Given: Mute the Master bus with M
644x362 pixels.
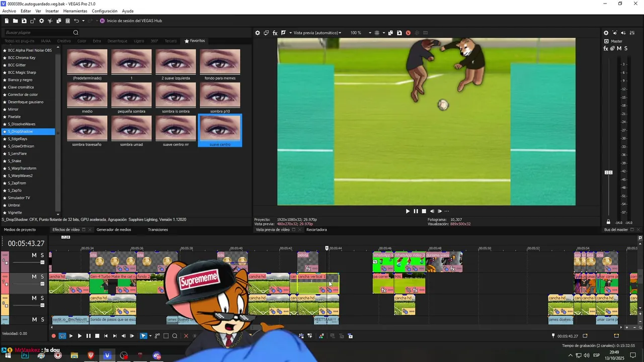Looking at the screenshot, I should click(x=619, y=48).
